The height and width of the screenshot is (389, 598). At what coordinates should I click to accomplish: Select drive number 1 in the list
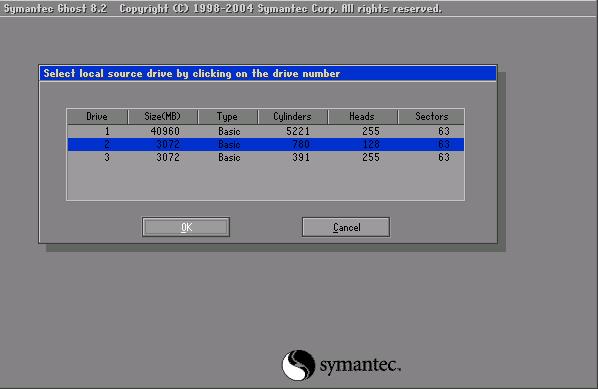(107, 131)
